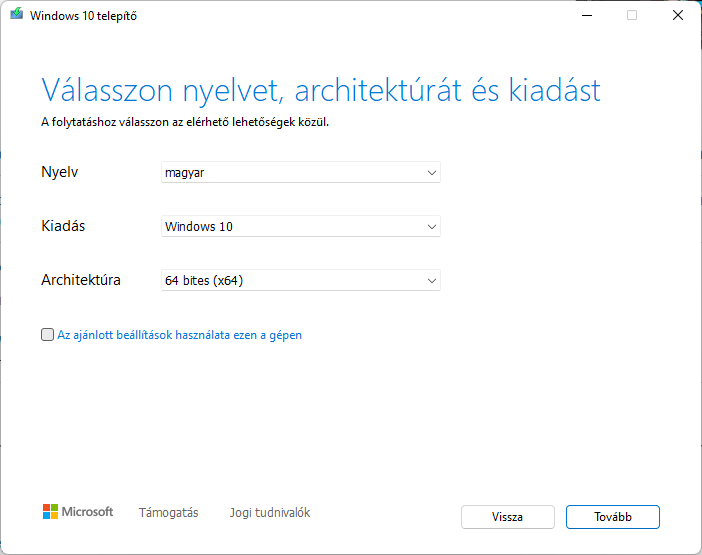
Task: Open the Jogi tudnivalók legal link
Action: pyautogui.click(x=270, y=512)
